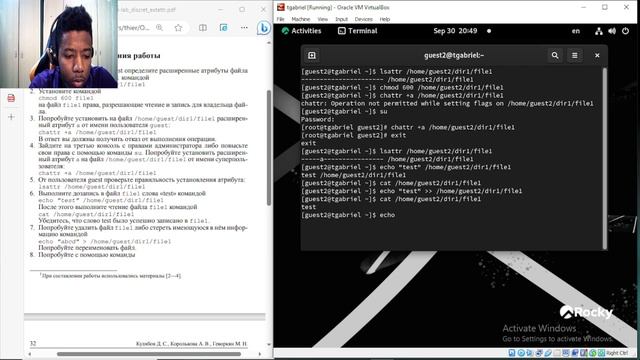Click the PDF vertical scrollbar thumb in Edge
Viewport: 640px width, 360px height.
click(269, 147)
